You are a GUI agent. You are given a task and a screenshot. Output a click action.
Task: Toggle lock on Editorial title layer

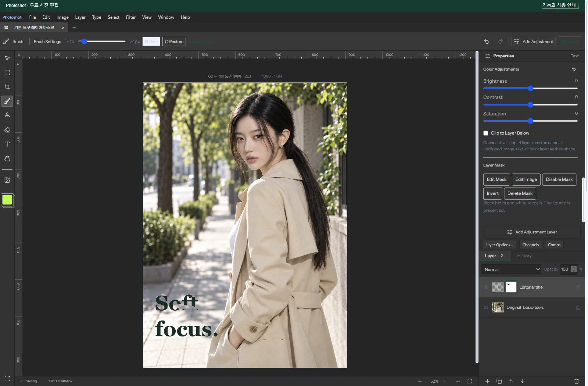(578, 287)
